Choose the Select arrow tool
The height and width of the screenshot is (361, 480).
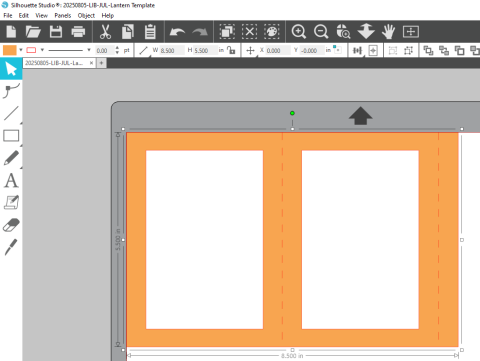11,69
